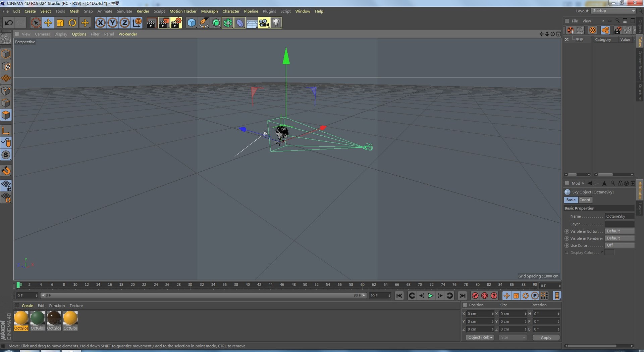Click Record Active Objects button
Screen dimensions: 644x352
pos(475,296)
